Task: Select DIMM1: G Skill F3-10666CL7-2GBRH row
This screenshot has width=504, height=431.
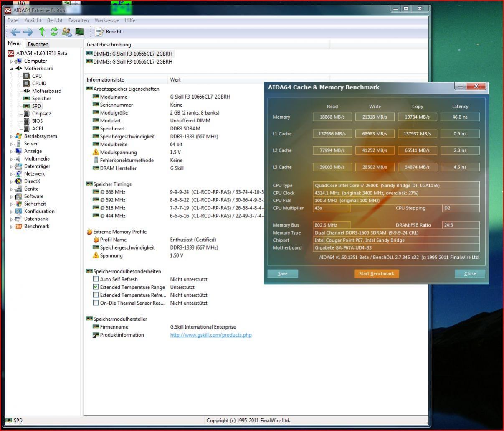Action: pyautogui.click(x=129, y=54)
